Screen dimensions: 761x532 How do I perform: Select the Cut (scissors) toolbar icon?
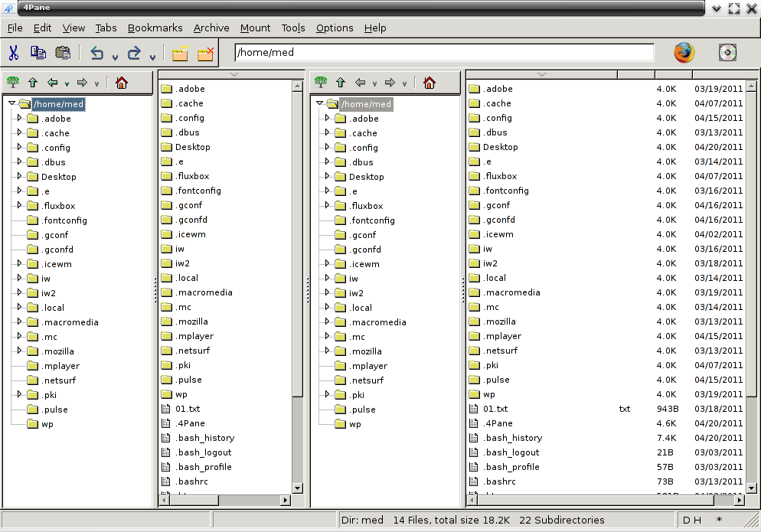[x=13, y=53]
